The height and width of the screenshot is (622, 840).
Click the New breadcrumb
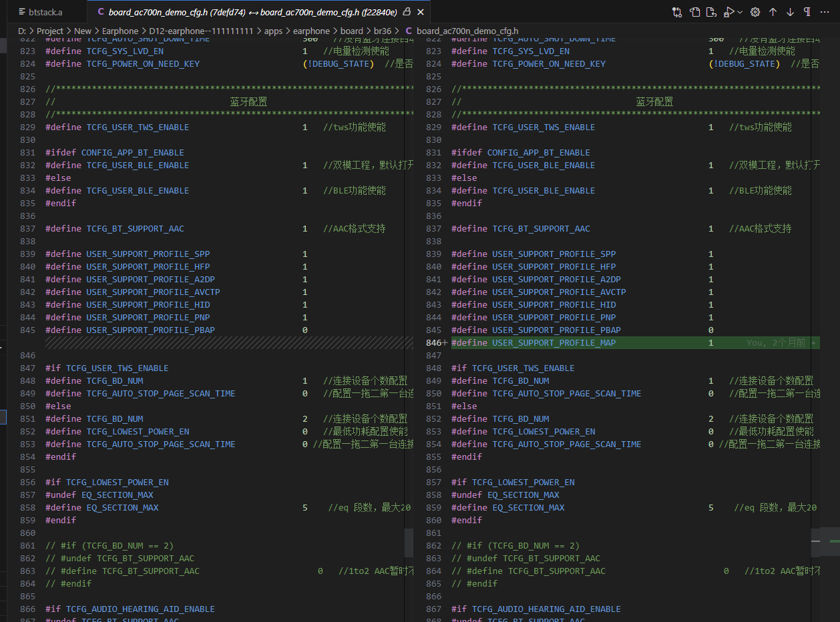[x=83, y=31]
